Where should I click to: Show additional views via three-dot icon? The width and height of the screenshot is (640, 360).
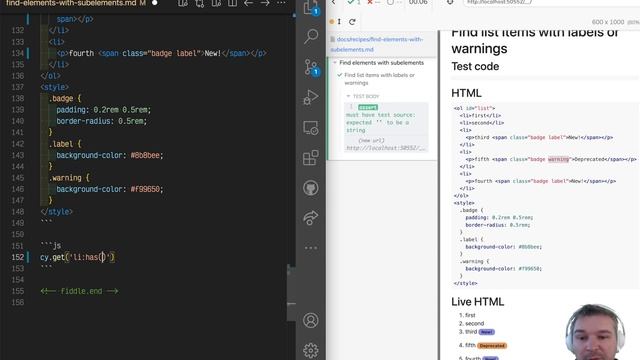(x=311, y=248)
